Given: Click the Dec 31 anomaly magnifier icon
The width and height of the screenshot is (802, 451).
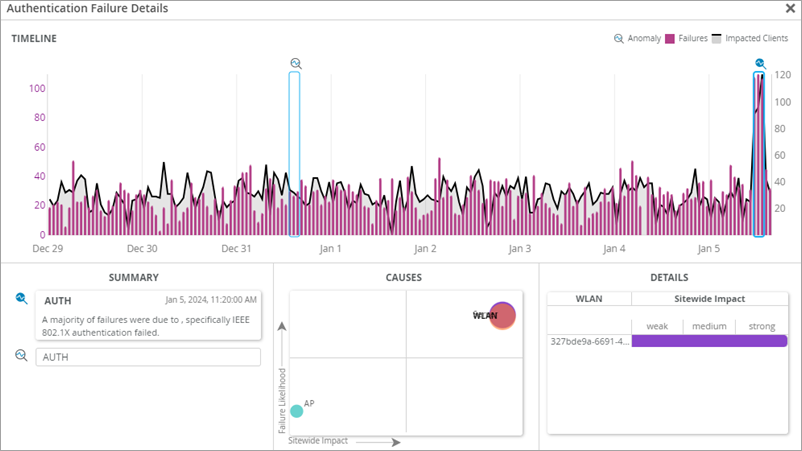Looking at the screenshot, I should [x=295, y=63].
